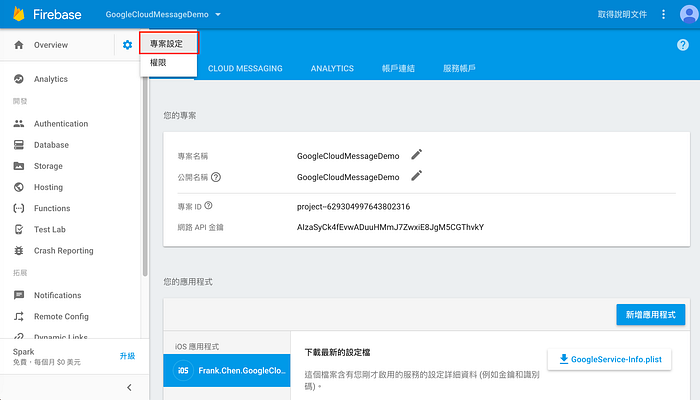
Task: Click the Crash Reporting bug icon
Action: pos(19,250)
